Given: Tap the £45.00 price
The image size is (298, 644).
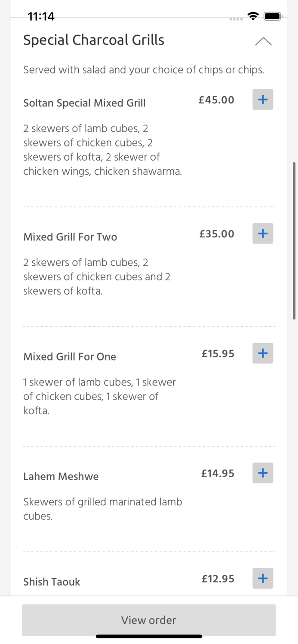Looking at the screenshot, I should 216,100.
